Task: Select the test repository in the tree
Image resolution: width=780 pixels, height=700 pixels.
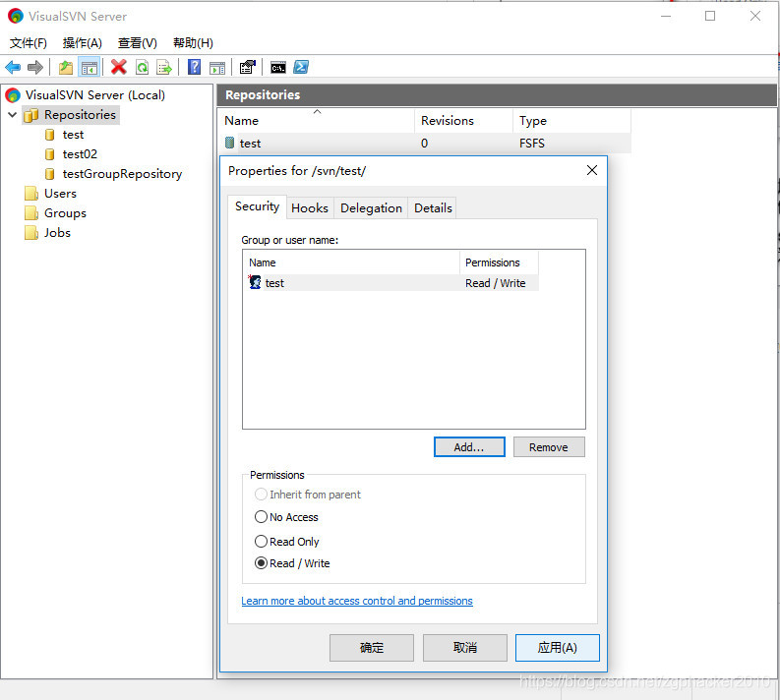Action: (73, 135)
